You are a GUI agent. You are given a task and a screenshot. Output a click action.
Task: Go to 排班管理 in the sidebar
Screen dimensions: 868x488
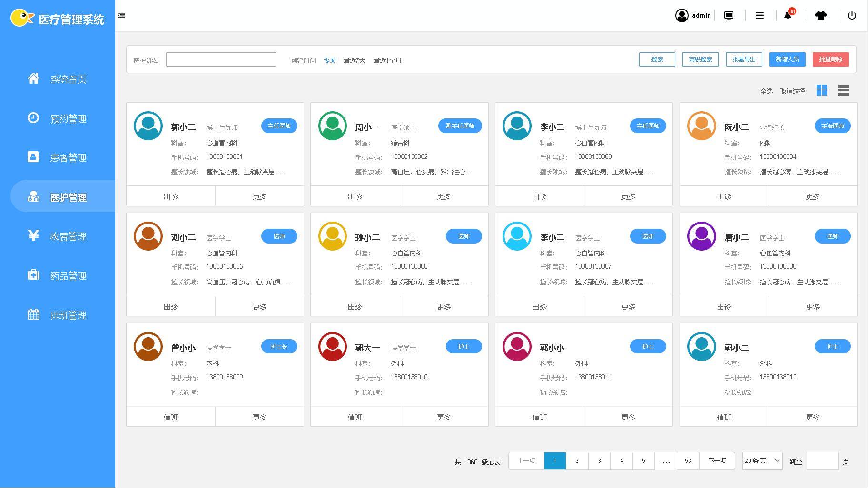point(68,315)
